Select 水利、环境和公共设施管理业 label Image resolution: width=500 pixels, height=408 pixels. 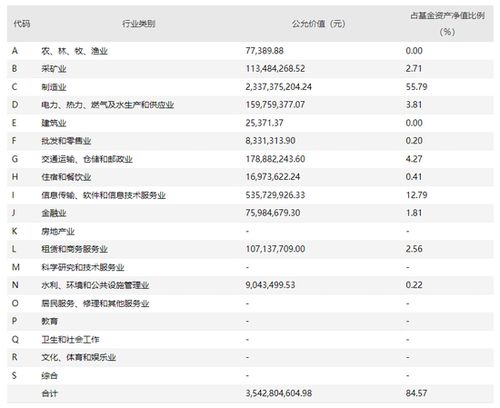pyautogui.click(x=95, y=285)
